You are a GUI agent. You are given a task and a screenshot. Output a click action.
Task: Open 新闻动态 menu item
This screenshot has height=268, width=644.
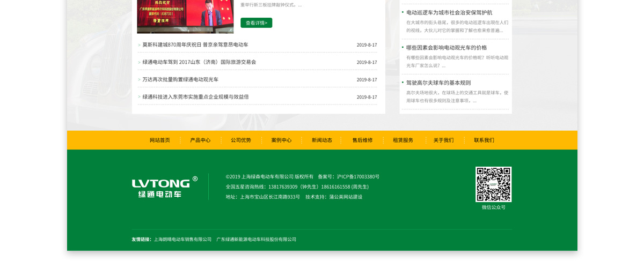tap(322, 140)
